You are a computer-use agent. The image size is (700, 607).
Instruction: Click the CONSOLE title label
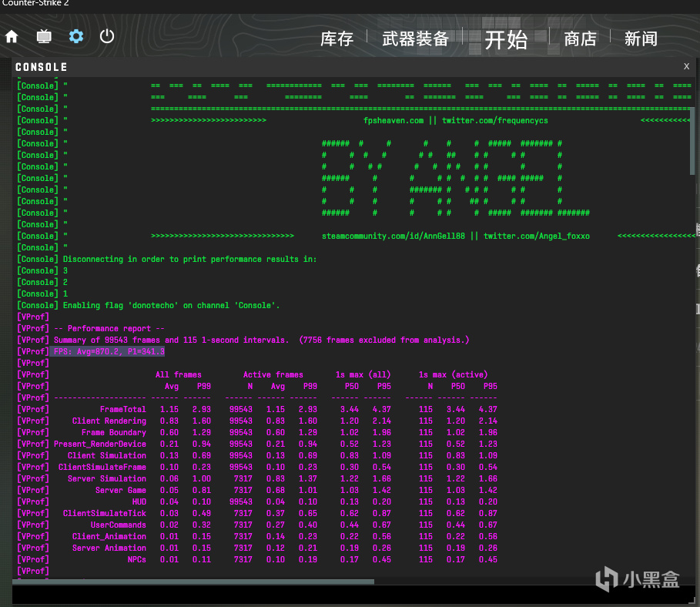(x=41, y=67)
